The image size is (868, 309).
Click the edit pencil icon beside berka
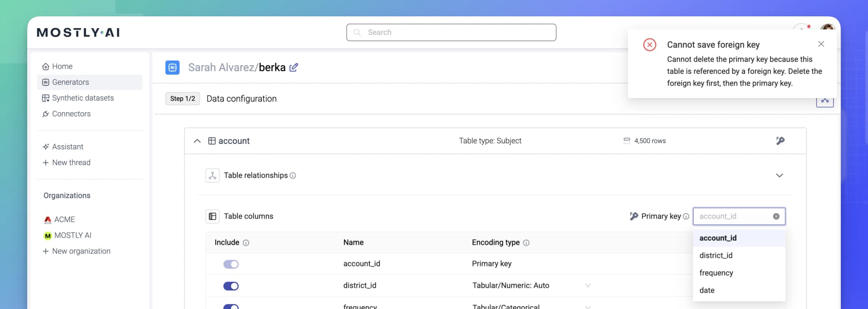click(293, 67)
